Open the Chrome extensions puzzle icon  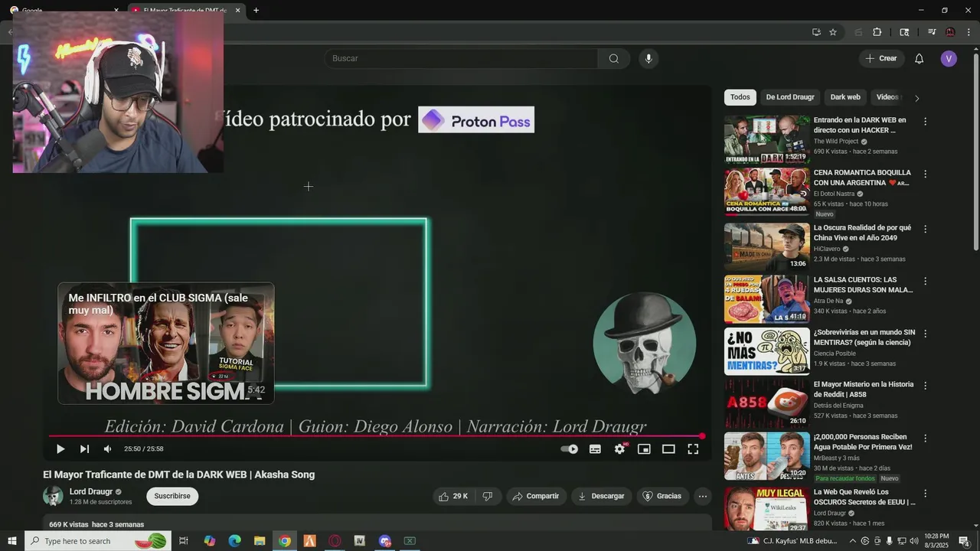877,32
